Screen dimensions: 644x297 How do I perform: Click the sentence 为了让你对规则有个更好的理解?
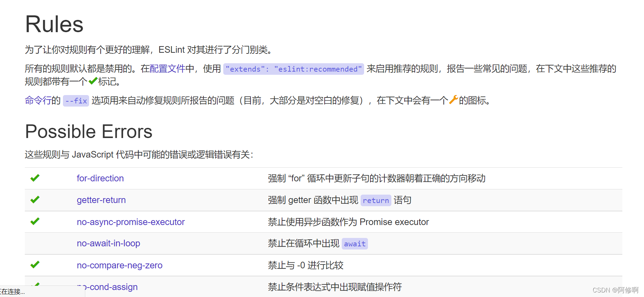(x=149, y=50)
